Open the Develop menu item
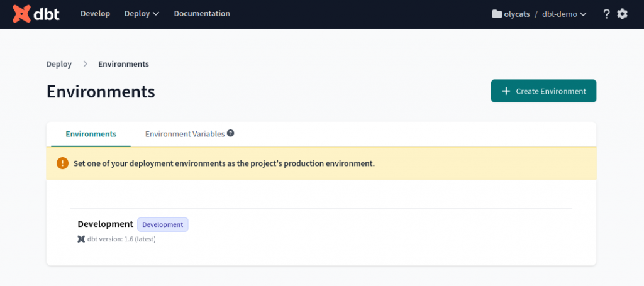Viewport: 644px width, 286px height. tap(95, 13)
